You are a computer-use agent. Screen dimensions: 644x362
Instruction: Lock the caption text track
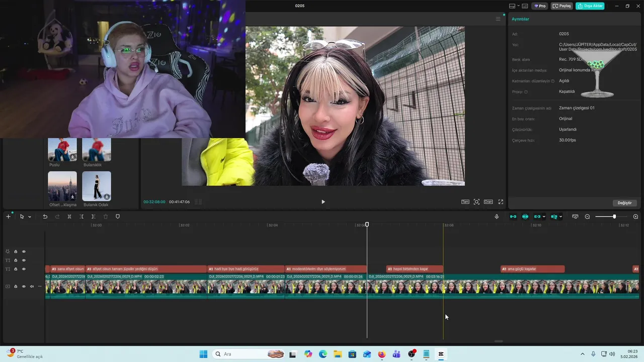point(16,269)
